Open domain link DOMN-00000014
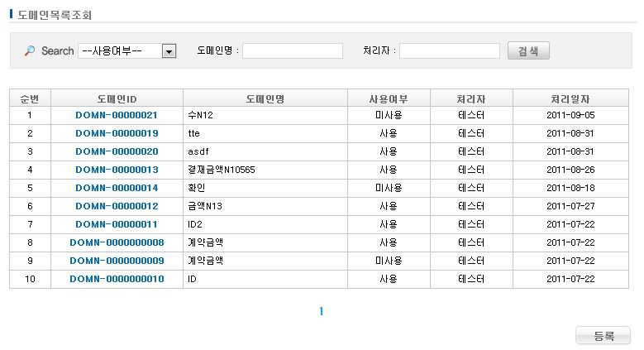Viewport: 644px width, 350px height. coord(117,188)
